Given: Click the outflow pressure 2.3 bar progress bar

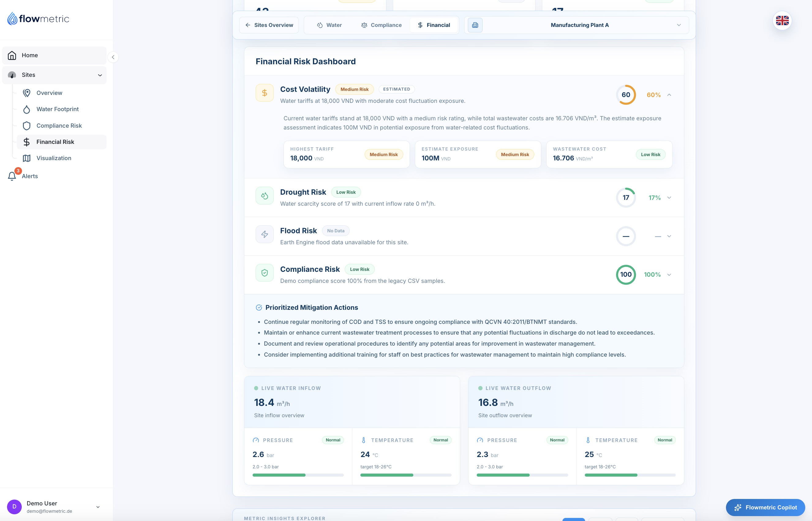Looking at the screenshot, I should click(x=522, y=475).
